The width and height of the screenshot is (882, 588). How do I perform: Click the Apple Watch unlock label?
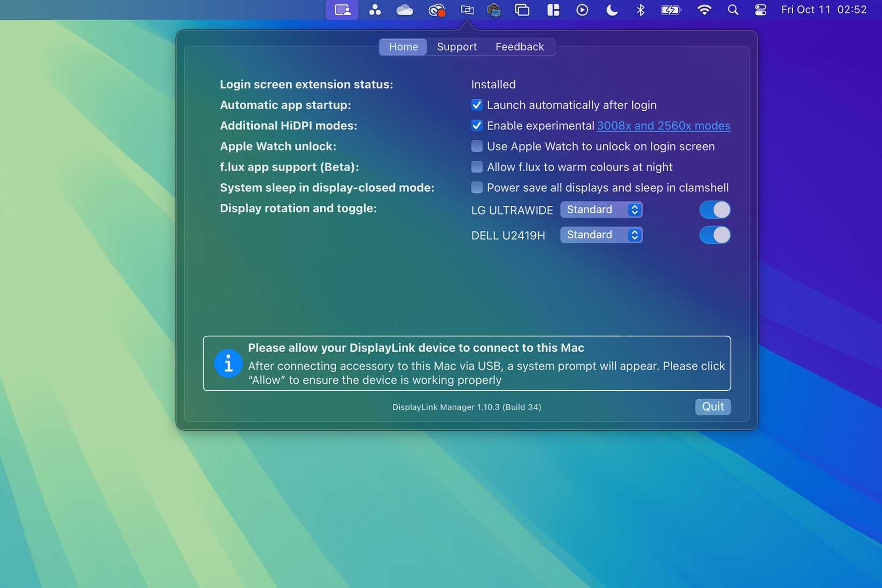point(278,146)
